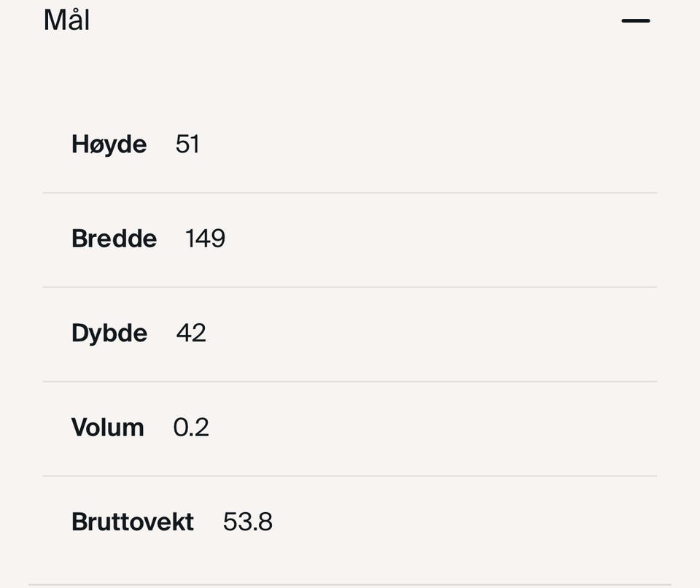Click the Bruttovekt value 53.8
The image size is (700, 588).
pos(247,522)
